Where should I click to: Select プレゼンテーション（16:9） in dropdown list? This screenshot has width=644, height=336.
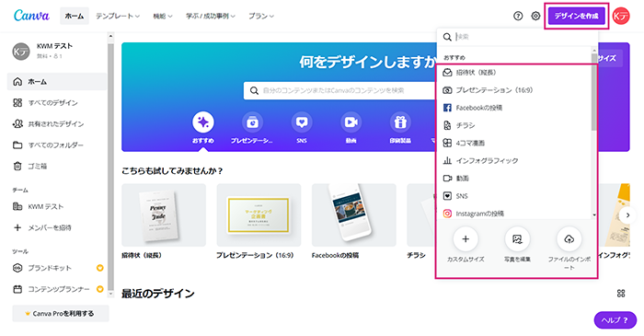pyautogui.click(x=514, y=90)
